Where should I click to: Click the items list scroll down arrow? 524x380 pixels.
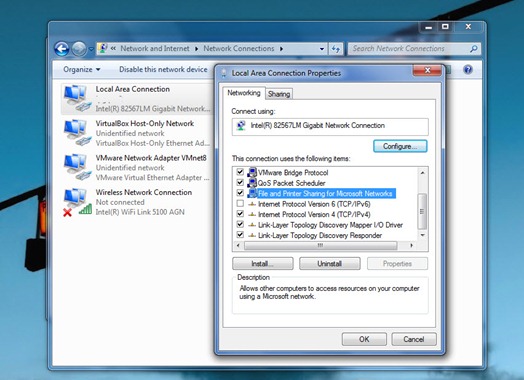(422, 235)
